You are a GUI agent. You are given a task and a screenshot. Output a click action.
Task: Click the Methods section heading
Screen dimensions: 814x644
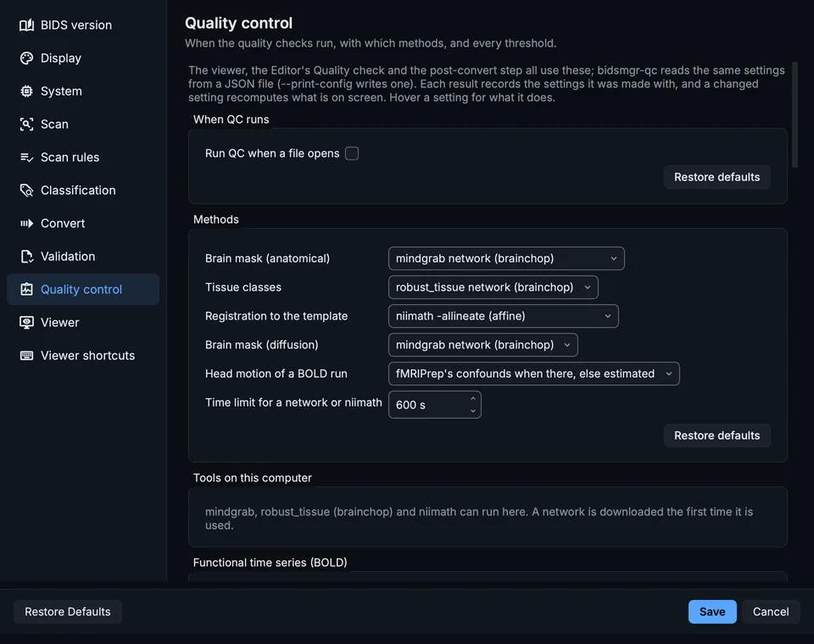[x=216, y=219]
